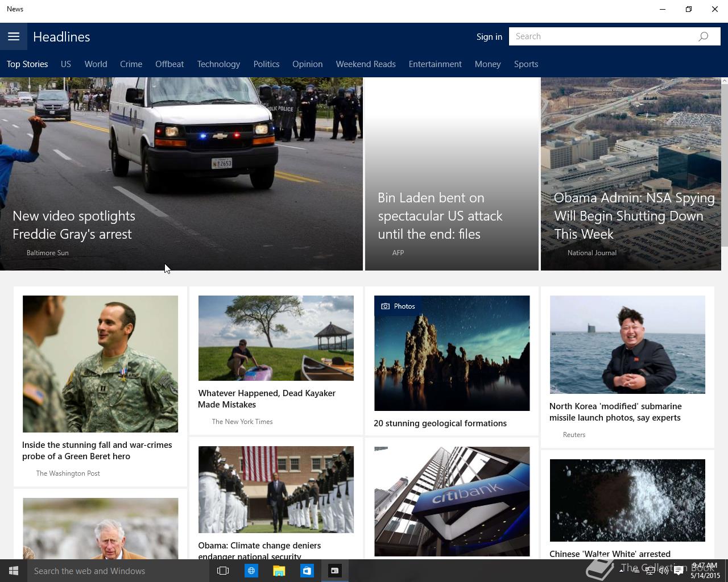Click the Windows Start button
Viewport: 728px width, 582px height.
[14, 571]
